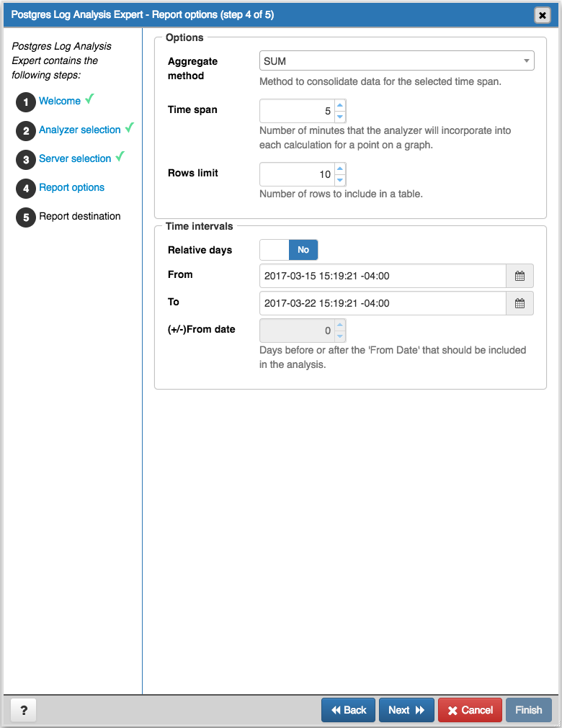Click the Finish button
562x728 pixels.
coord(529,710)
